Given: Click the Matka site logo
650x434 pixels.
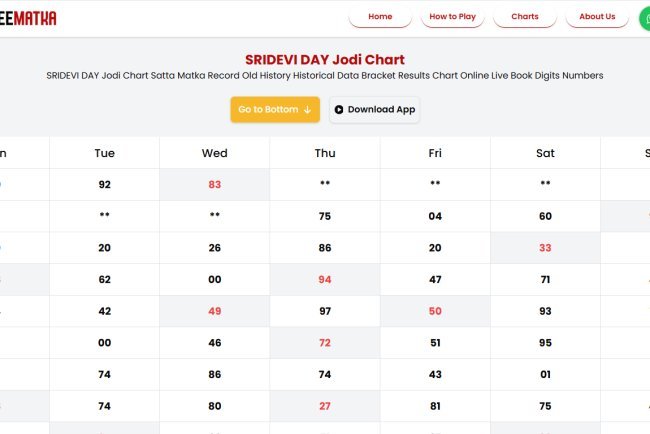Looking at the screenshot, I should pyautogui.click(x=28, y=17).
